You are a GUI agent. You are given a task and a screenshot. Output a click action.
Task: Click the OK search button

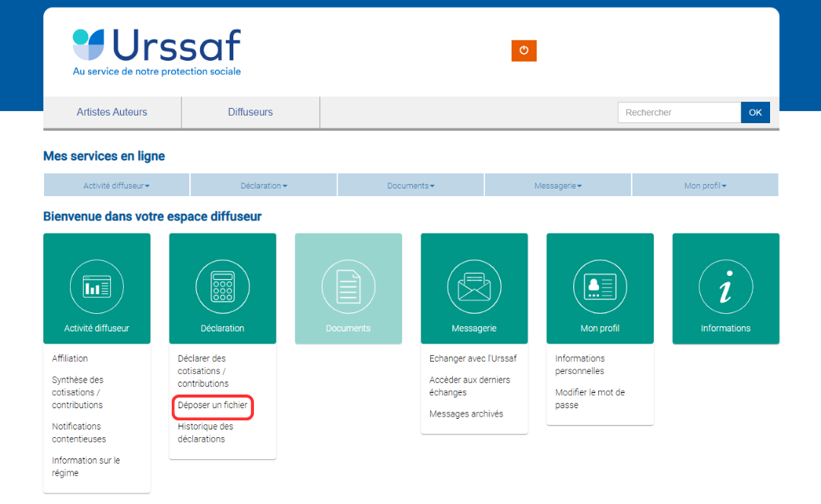[755, 113]
